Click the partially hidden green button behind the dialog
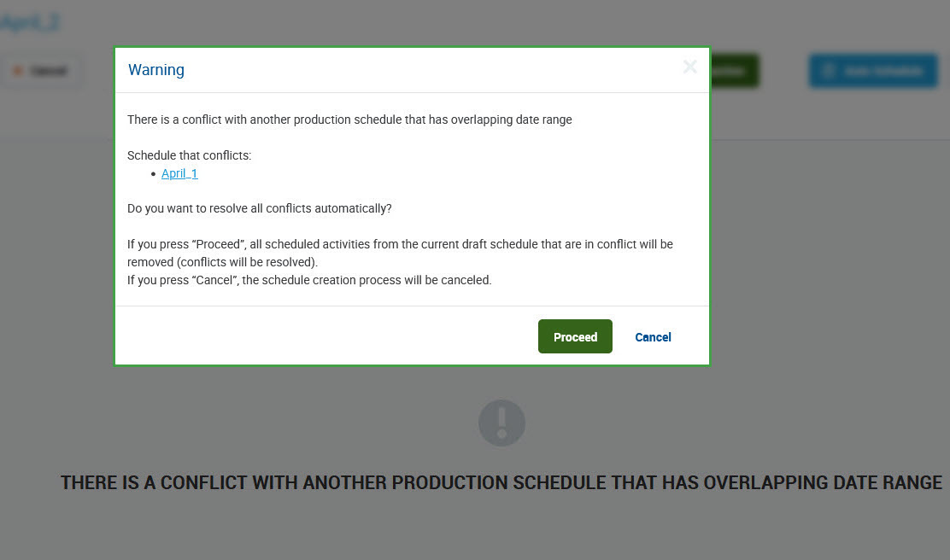This screenshot has height=560, width=950. [x=735, y=72]
